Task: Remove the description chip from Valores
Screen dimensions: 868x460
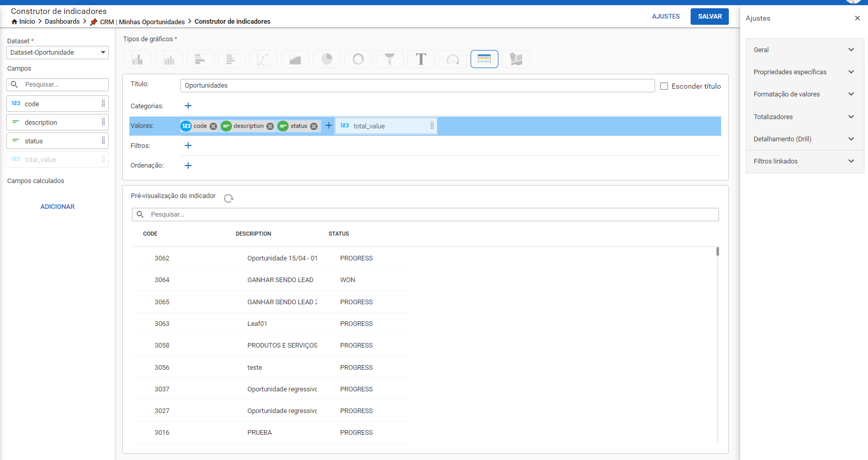Action: coord(270,126)
